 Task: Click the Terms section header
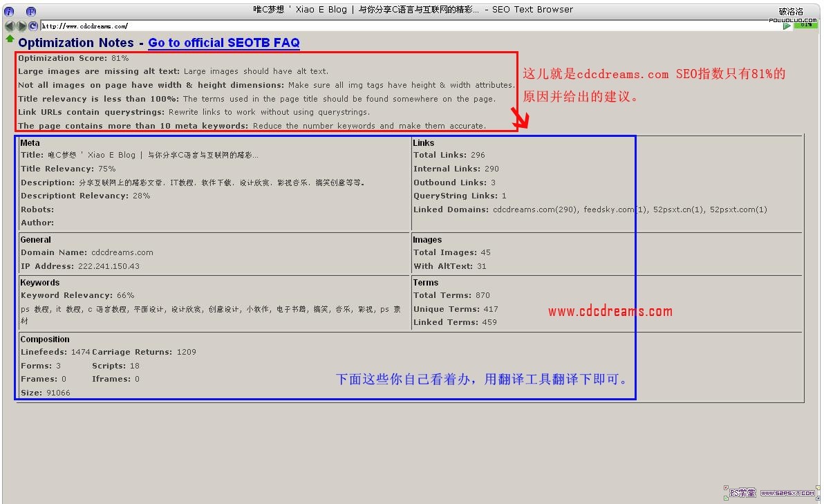(x=426, y=283)
